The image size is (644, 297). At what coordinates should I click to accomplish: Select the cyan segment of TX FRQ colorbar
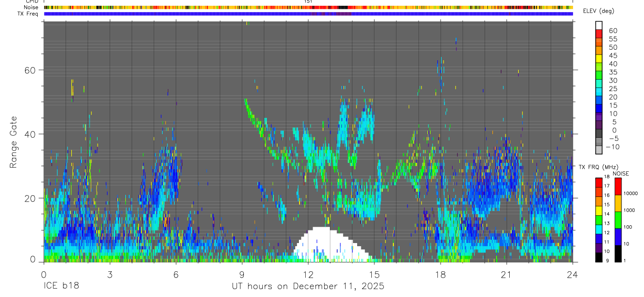pos(599,229)
